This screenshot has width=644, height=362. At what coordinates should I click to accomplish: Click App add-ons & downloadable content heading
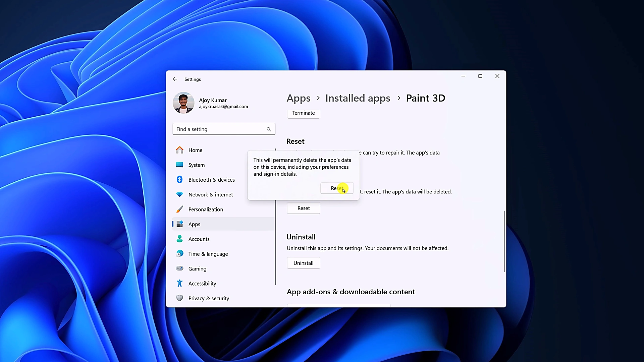tap(351, 292)
